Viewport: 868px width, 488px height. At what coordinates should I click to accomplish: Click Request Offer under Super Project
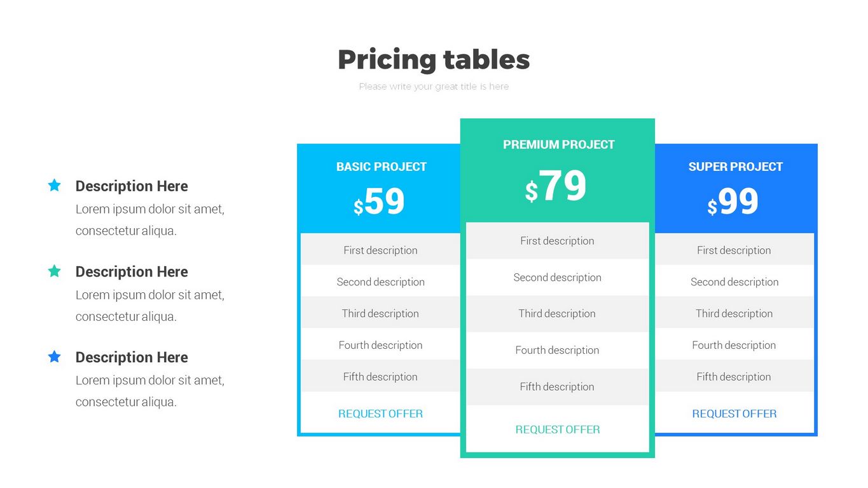point(734,414)
